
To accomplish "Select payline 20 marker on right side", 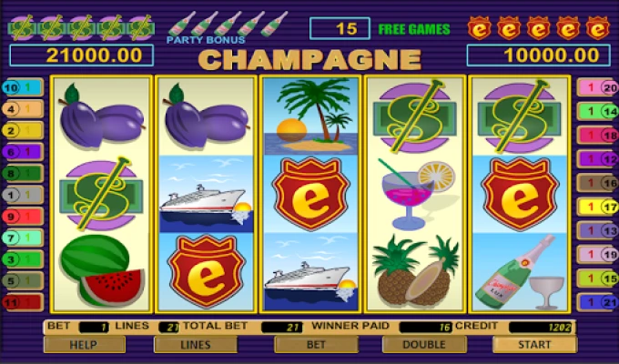I will pyautogui.click(x=597, y=87).
